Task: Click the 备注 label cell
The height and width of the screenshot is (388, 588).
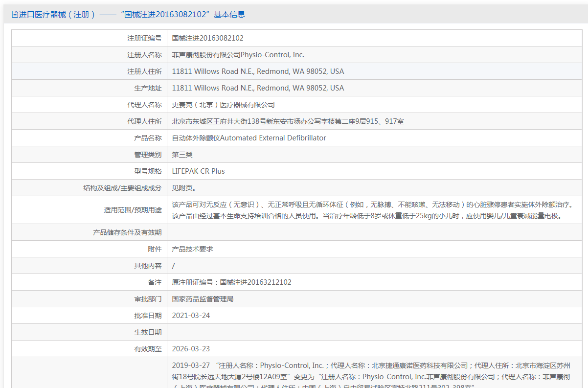Action: (90, 282)
